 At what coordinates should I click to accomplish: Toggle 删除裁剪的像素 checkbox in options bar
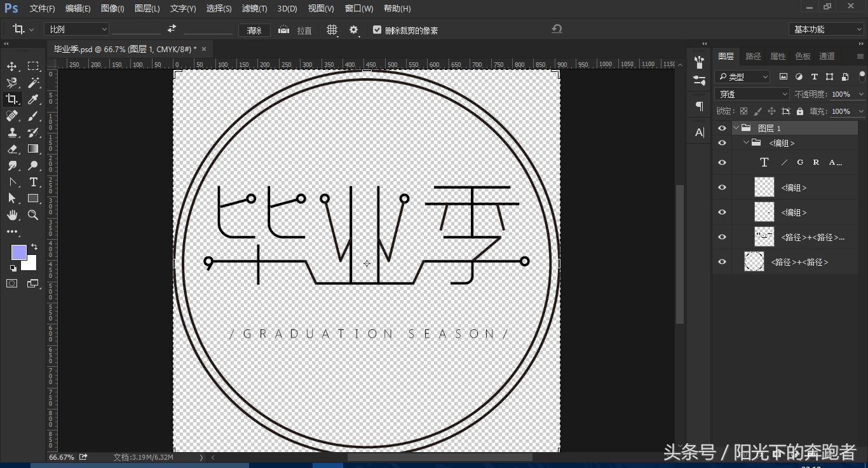378,29
